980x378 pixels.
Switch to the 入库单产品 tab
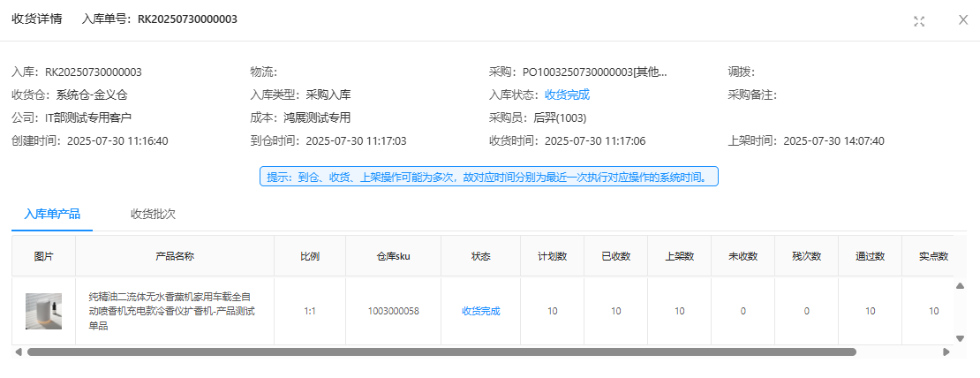(52, 214)
